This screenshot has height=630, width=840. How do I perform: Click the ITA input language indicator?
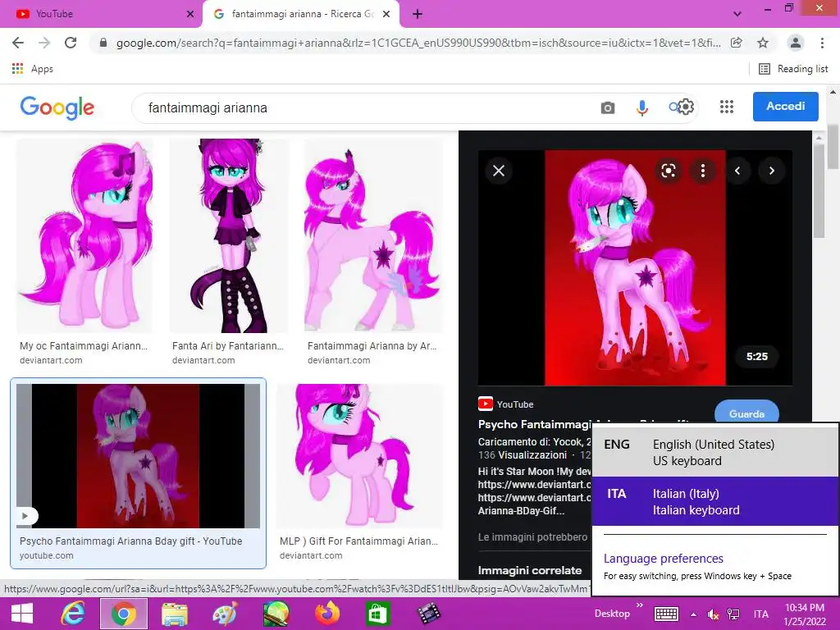[760, 614]
